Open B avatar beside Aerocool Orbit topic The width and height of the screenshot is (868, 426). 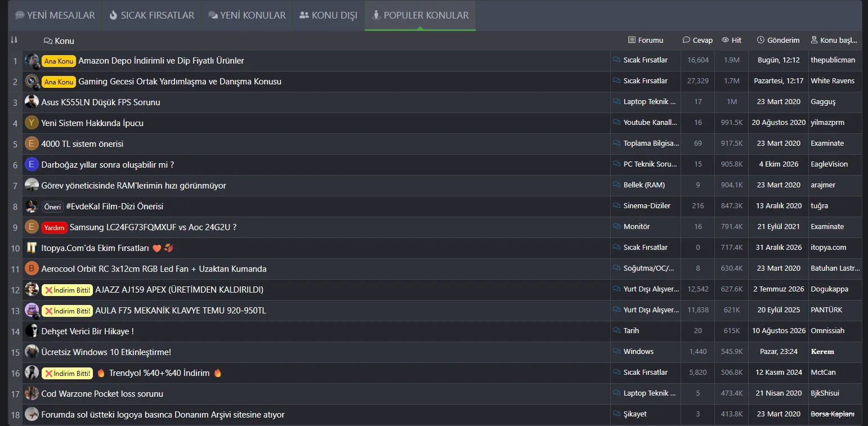[x=32, y=268]
